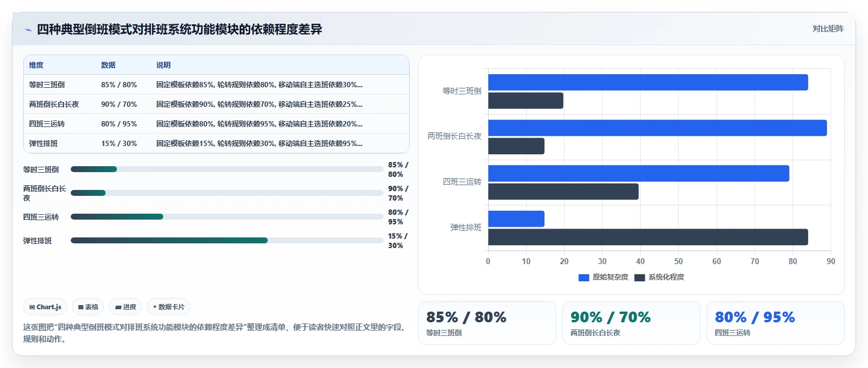Click the 等时三班倒 label beside its progress bar
Viewport: 868px width, 368px height.
[x=41, y=169]
